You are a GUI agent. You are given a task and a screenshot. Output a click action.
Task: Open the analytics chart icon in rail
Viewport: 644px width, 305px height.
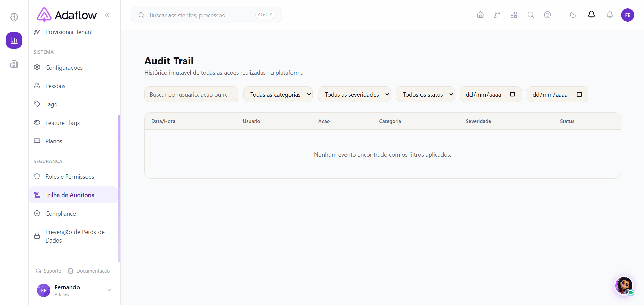(x=14, y=40)
